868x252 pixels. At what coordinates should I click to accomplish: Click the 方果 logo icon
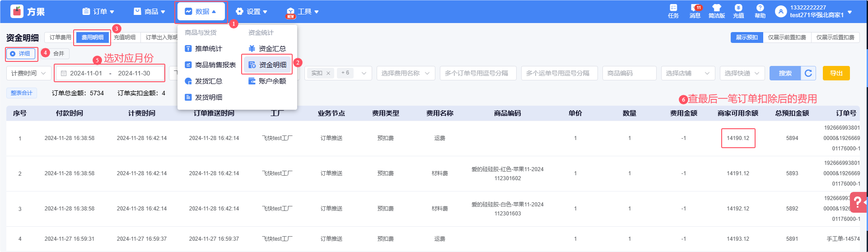(x=17, y=11)
